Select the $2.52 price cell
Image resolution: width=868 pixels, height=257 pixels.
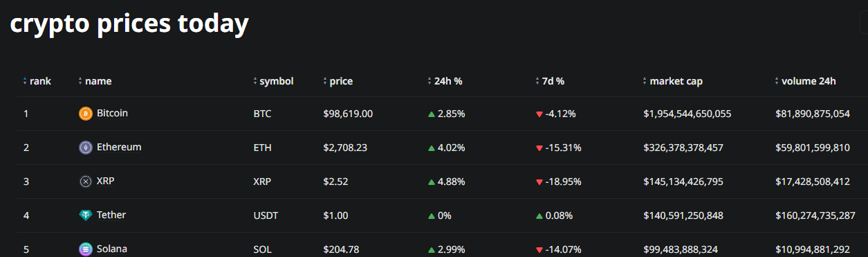click(x=335, y=181)
